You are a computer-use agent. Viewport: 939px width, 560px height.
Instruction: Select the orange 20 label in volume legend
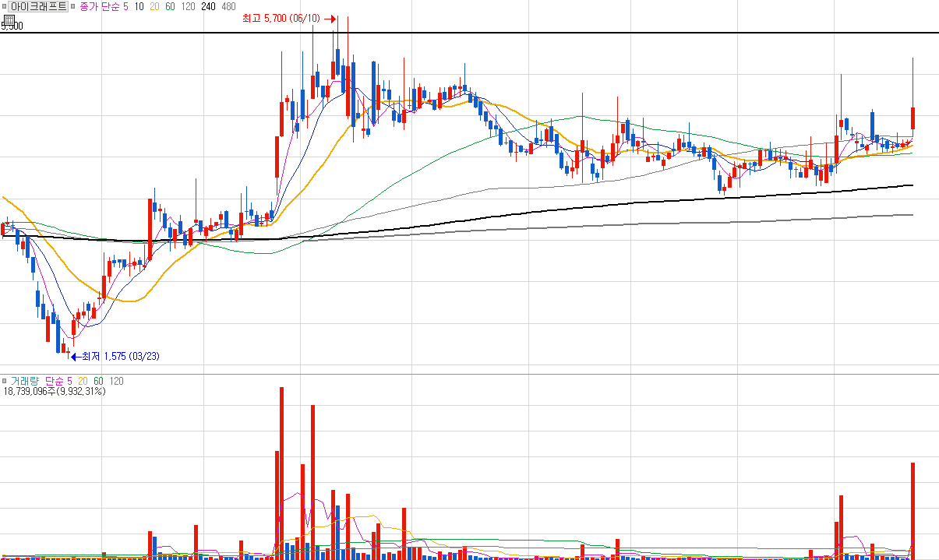(x=83, y=381)
